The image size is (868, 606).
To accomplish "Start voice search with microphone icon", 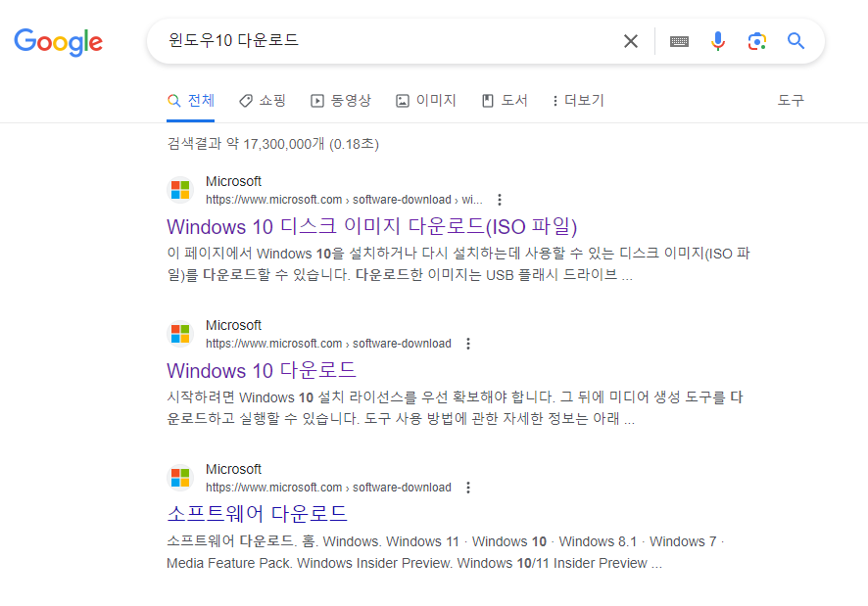I will click(x=718, y=41).
